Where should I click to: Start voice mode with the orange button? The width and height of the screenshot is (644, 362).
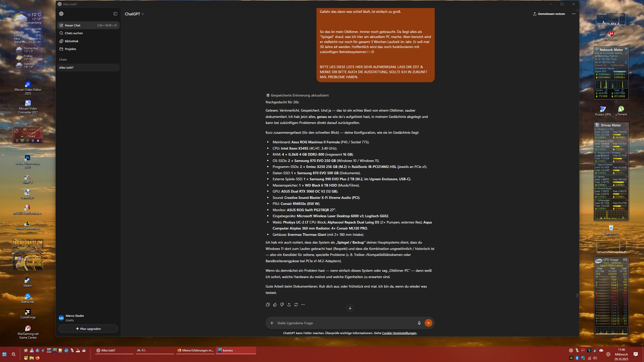[428, 323]
